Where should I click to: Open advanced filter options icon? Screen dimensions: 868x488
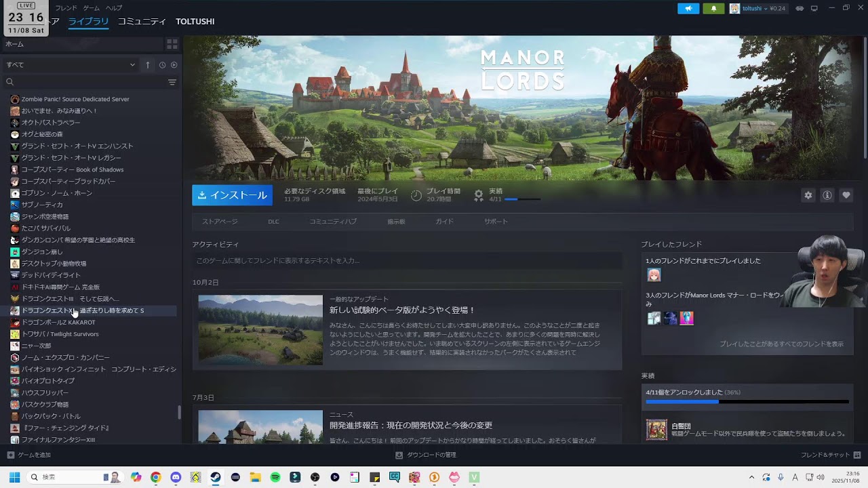click(172, 82)
